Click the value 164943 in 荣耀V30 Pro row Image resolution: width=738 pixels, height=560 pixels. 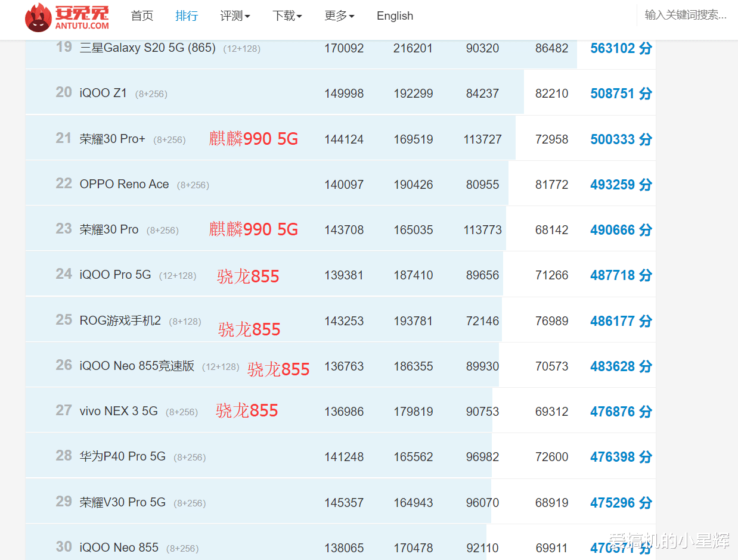tap(413, 503)
